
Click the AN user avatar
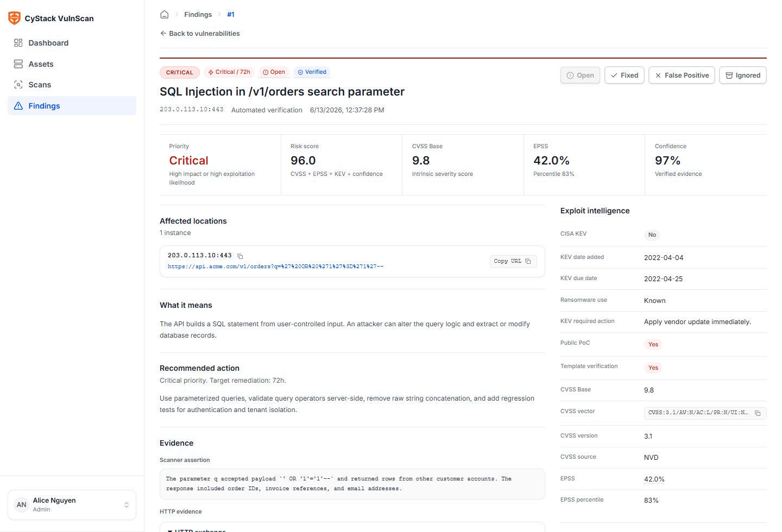21,505
